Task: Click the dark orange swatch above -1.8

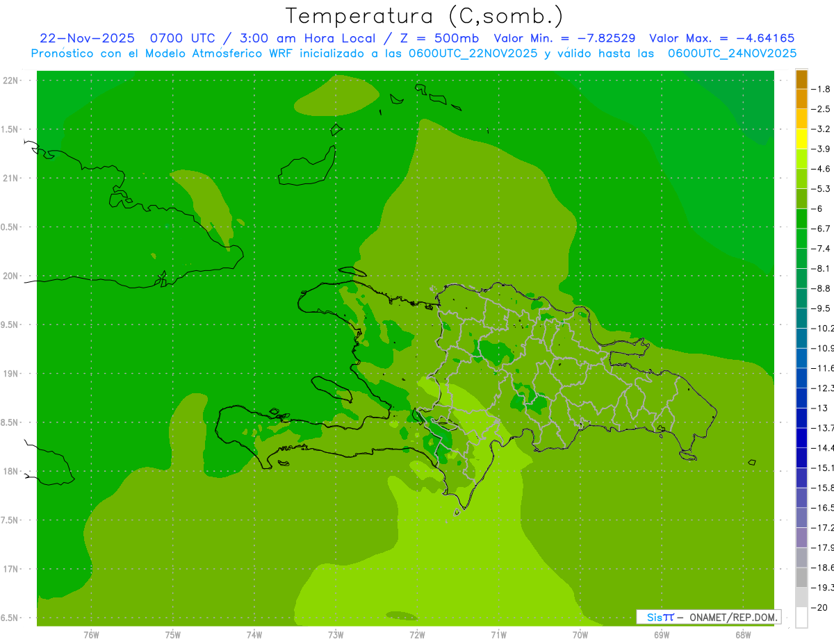Action: point(802,79)
